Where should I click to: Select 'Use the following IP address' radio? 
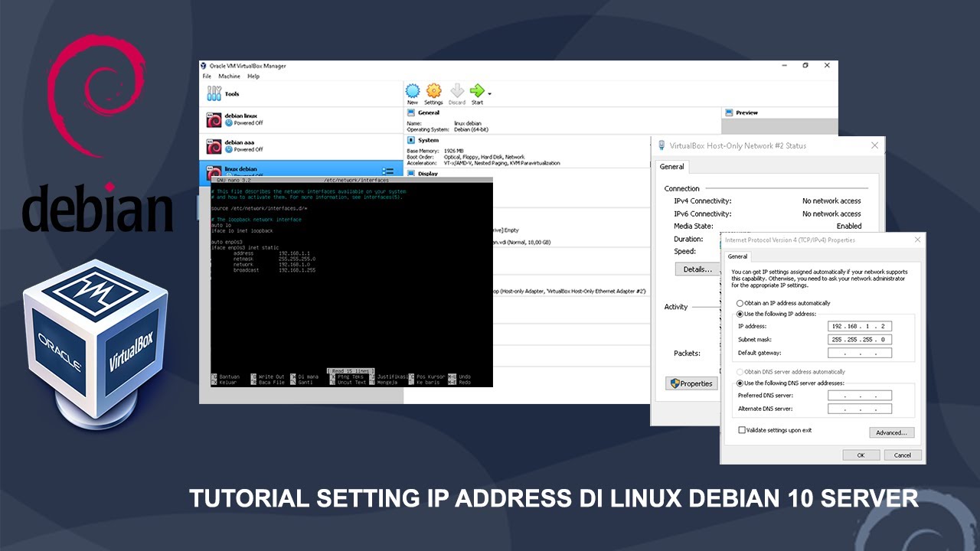point(740,314)
